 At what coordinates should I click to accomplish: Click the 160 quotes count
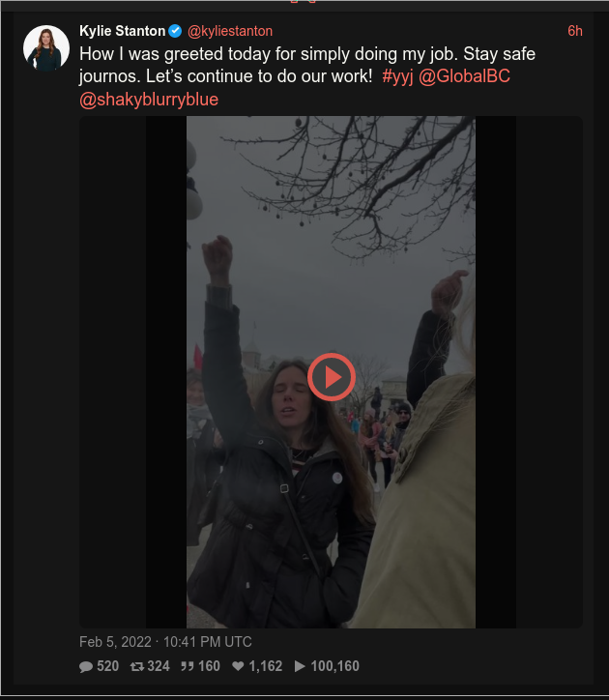209,666
